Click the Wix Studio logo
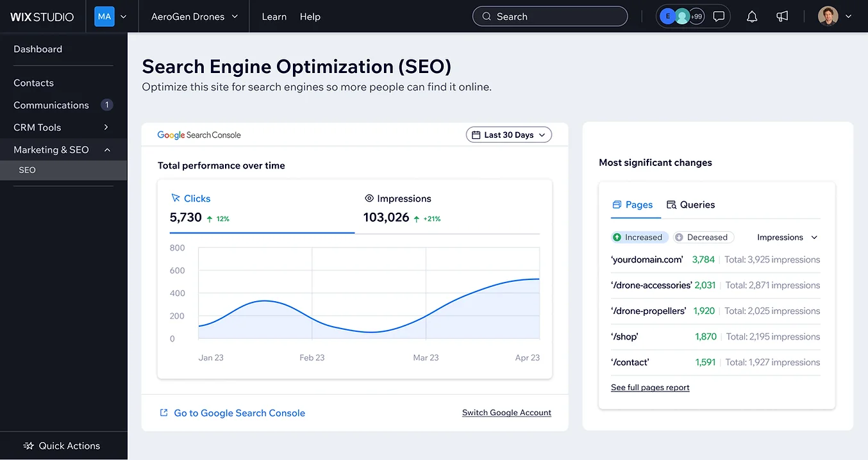This screenshot has width=868, height=460. tap(42, 17)
